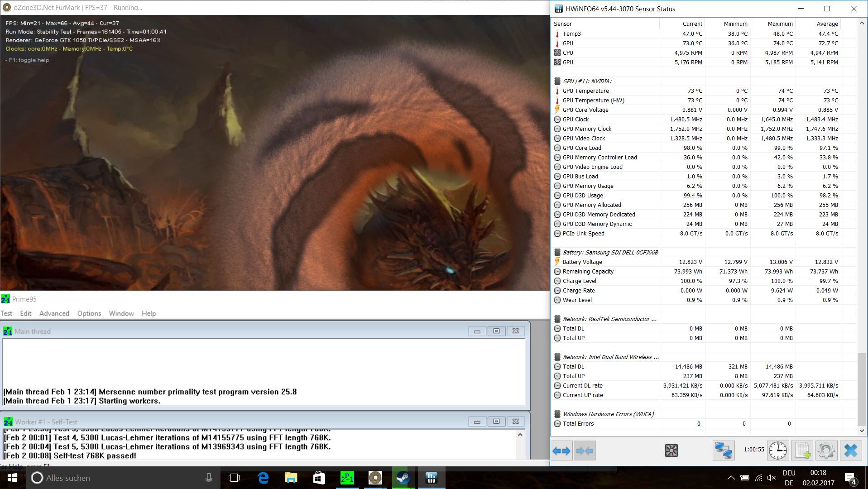This screenshot has width=868, height=489.
Task: Select the Charge Rate sensor row
Action: click(703, 290)
